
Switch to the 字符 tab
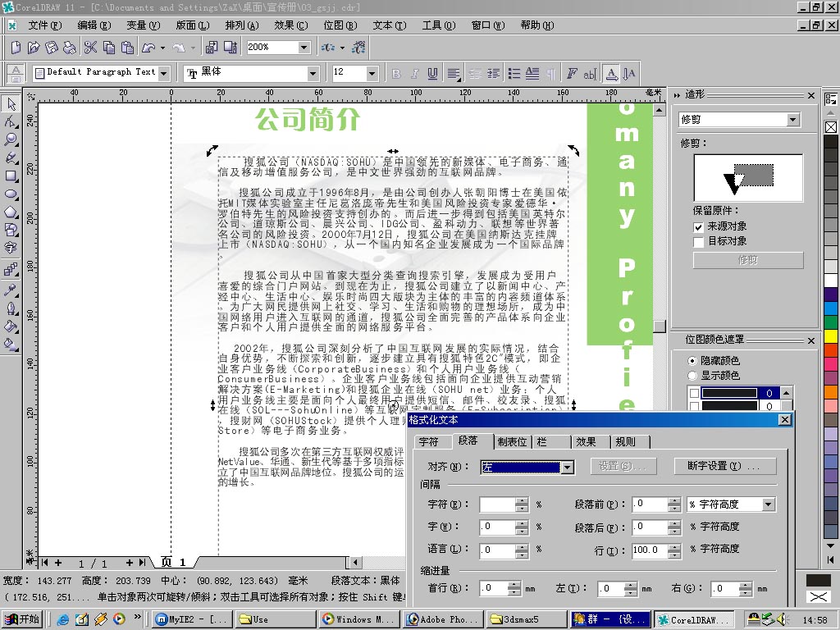[x=428, y=442]
